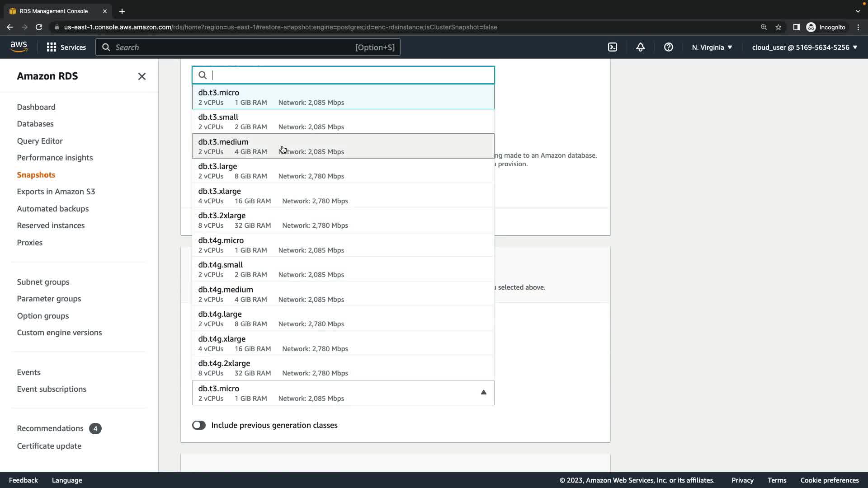Open AWS CloudShell terminal icon

613,47
